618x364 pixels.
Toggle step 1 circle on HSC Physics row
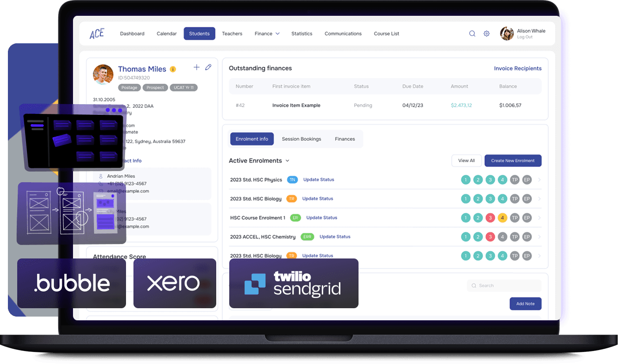pyautogui.click(x=465, y=180)
